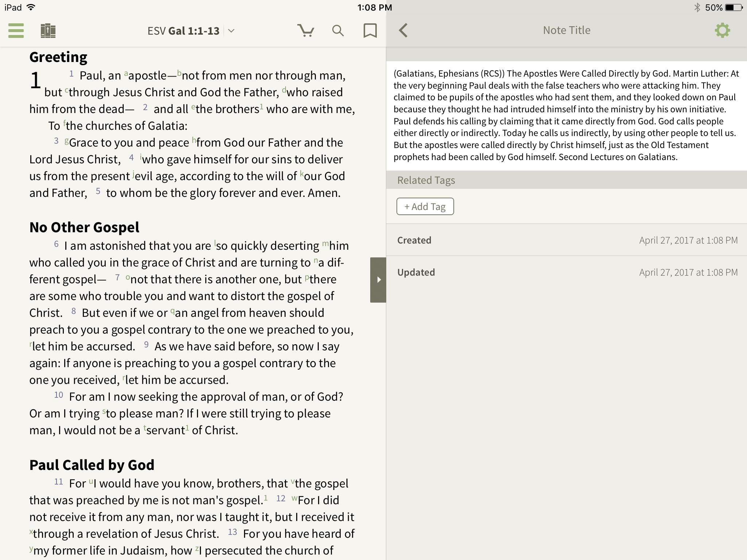Tap the battery indicator in status bar
Image resolution: width=747 pixels, height=560 pixels.
(x=734, y=7)
